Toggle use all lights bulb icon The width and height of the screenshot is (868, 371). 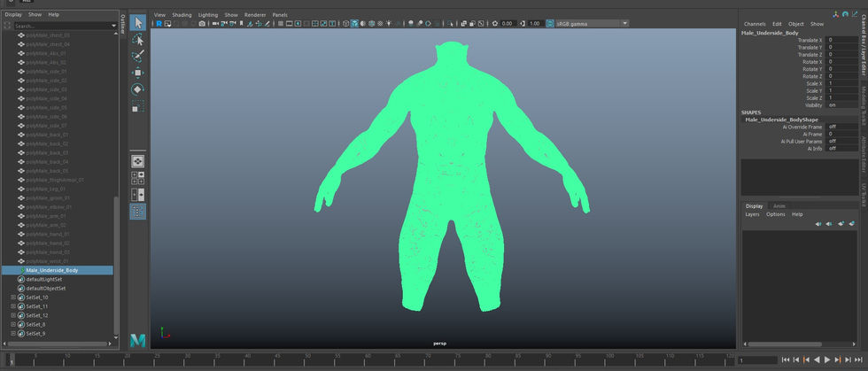[x=388, y=24]
